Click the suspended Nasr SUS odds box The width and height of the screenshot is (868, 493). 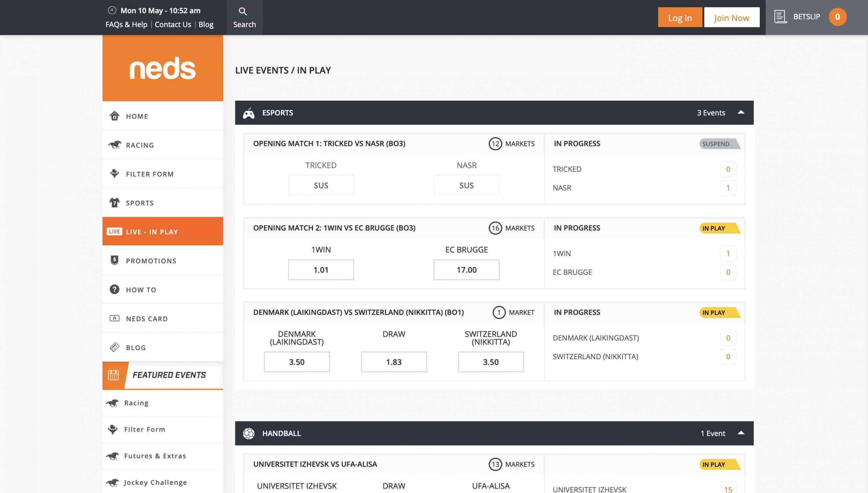pos(466,185)
